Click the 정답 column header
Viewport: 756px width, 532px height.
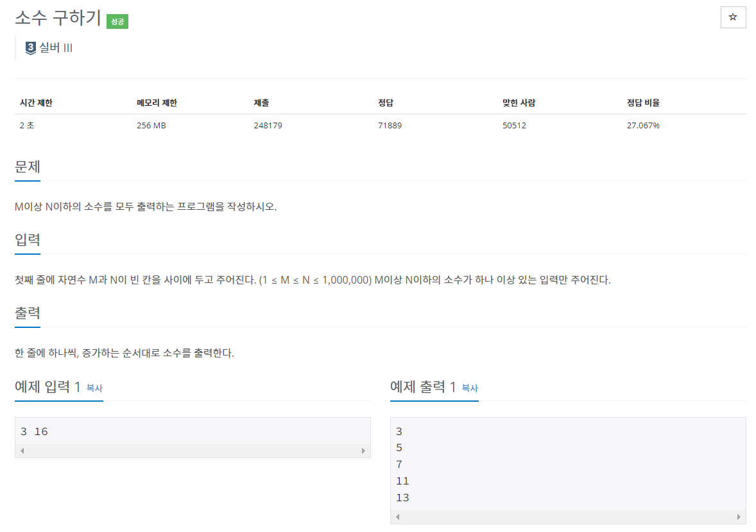pos(386,103)
